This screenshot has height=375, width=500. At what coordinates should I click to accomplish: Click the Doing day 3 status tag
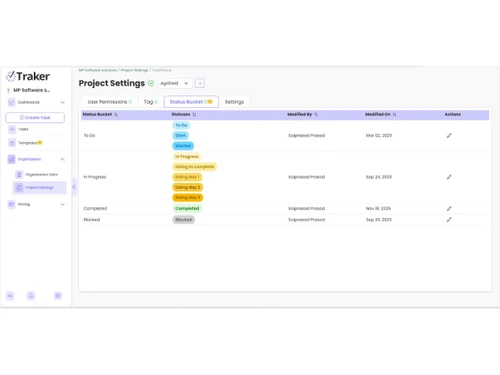188,198
